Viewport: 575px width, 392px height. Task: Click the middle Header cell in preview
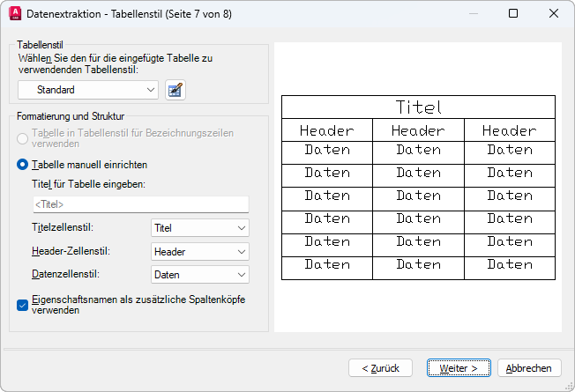coord(418,130)
